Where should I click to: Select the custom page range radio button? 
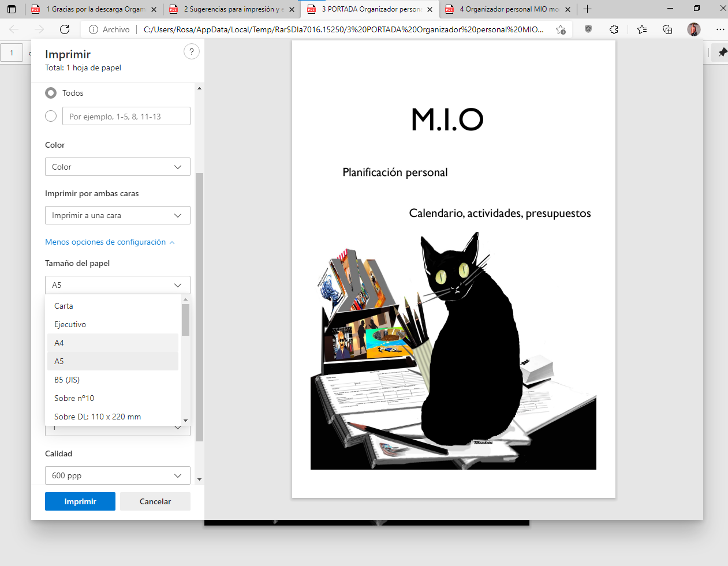point(51,116)
